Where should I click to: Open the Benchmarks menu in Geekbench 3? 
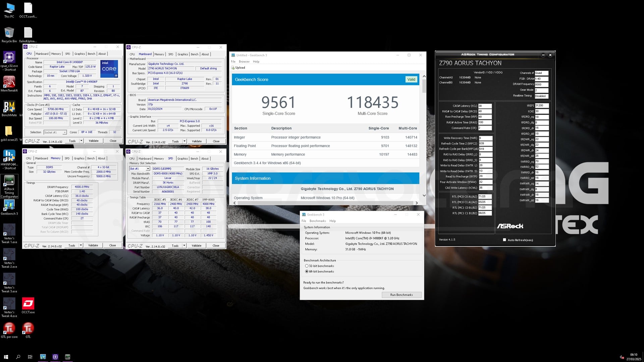(318, 221)
